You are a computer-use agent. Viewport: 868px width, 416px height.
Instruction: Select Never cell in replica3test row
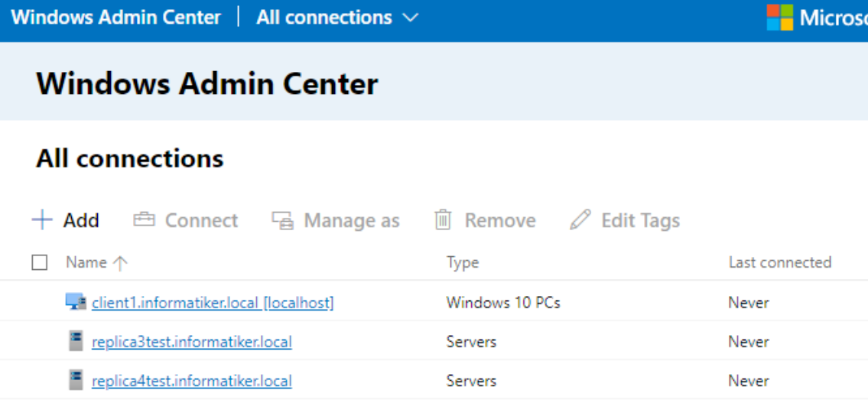click(x=749, y=343)
